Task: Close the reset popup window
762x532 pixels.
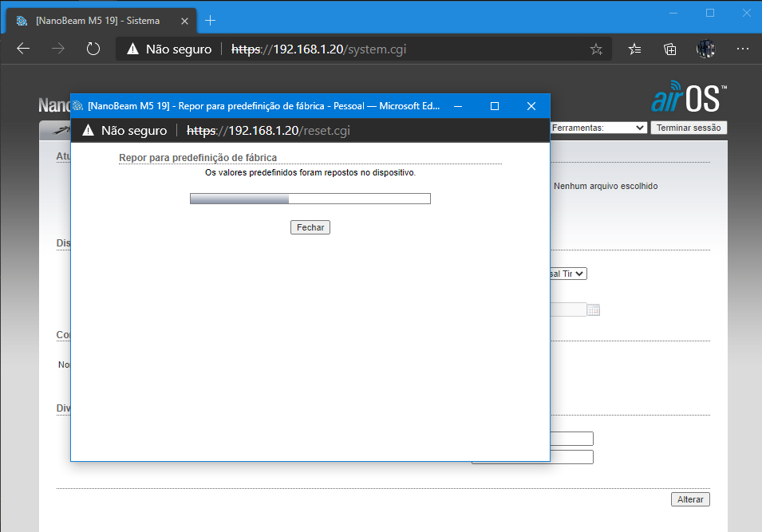Action: pyautogui.click(x=531, y=106)
